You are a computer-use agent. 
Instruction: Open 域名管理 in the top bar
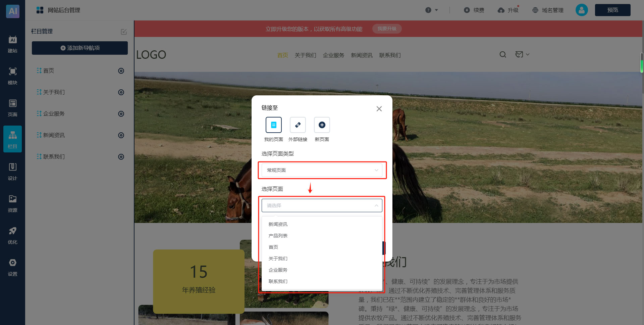coord(548,10)
